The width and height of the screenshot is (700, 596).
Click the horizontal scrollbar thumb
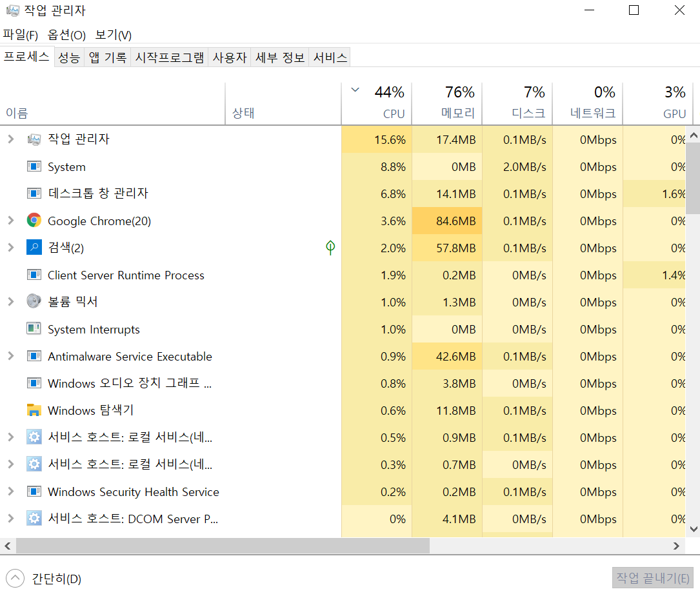tap(223, 546)
